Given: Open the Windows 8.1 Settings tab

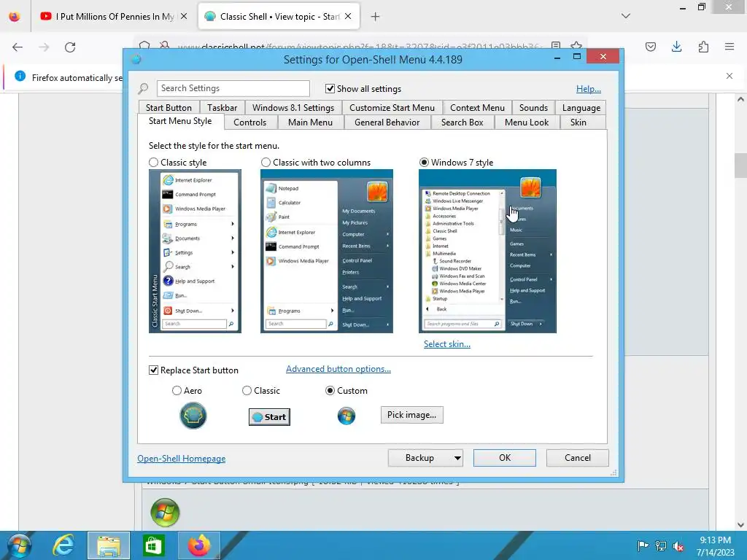Looking at the screenshot, I should (x=293, y=108).
